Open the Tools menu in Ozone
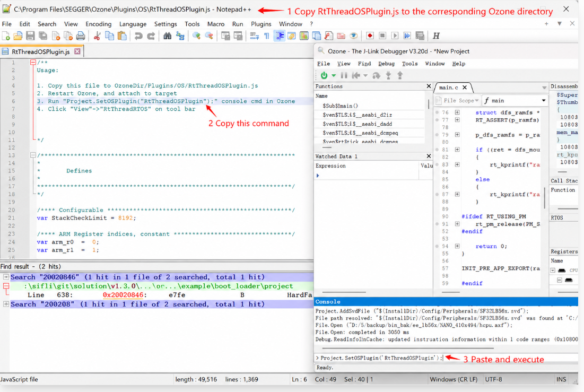Image resolution: width=584 pixels, height=392 pixels. pos(409,64)
